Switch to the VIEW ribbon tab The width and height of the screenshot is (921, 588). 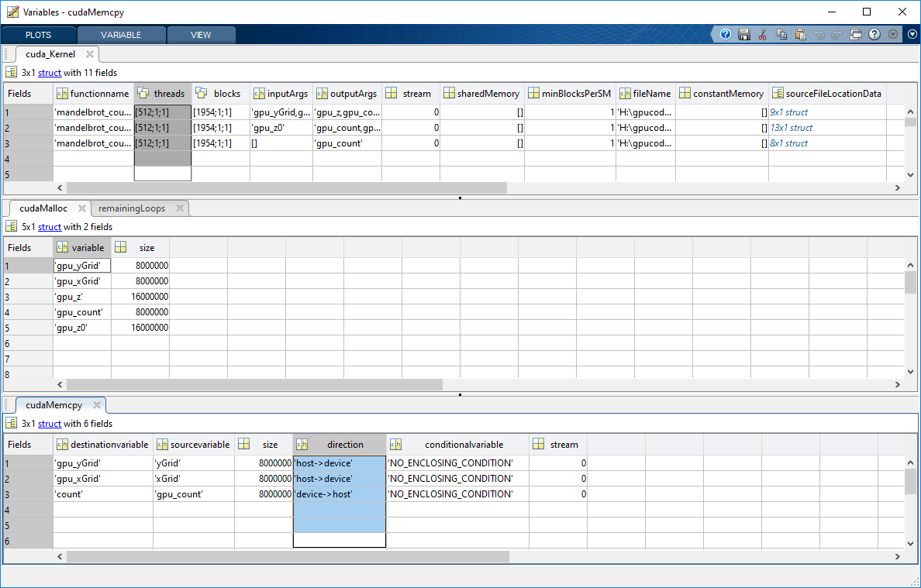click(201, 34)
